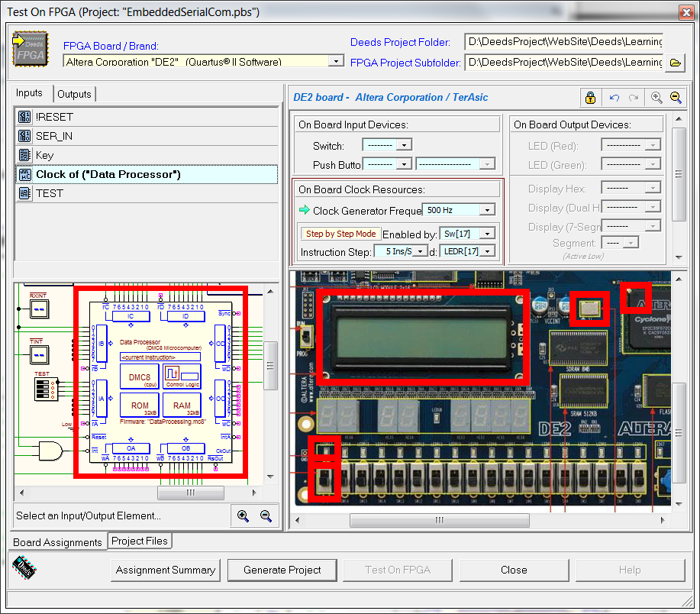Click the Assignment Summary button
This screenshot has width=700, height=614.
coord(166,570)
